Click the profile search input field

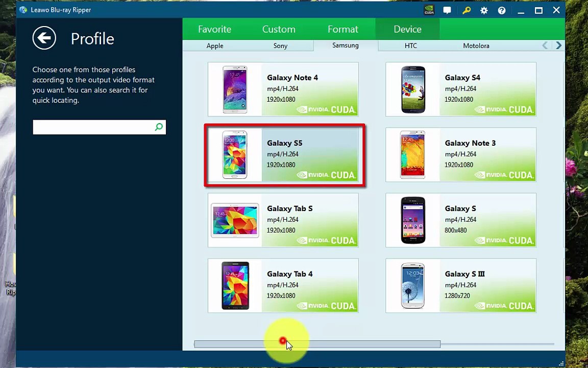[100, 127]
